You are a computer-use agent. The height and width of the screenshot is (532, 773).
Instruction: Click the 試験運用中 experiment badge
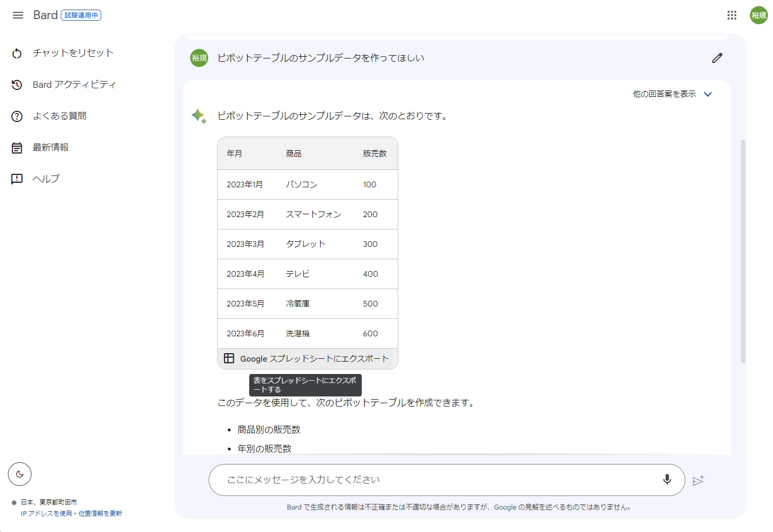click(82, 15)
